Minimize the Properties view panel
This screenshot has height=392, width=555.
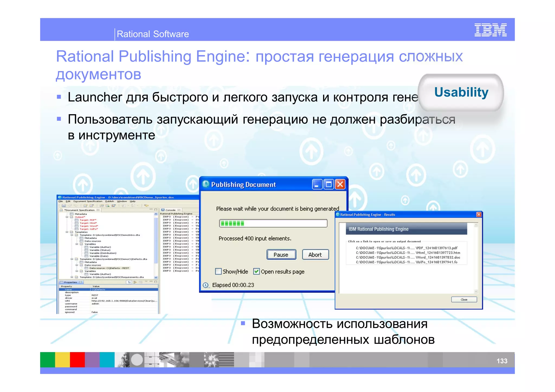[151, 282]
